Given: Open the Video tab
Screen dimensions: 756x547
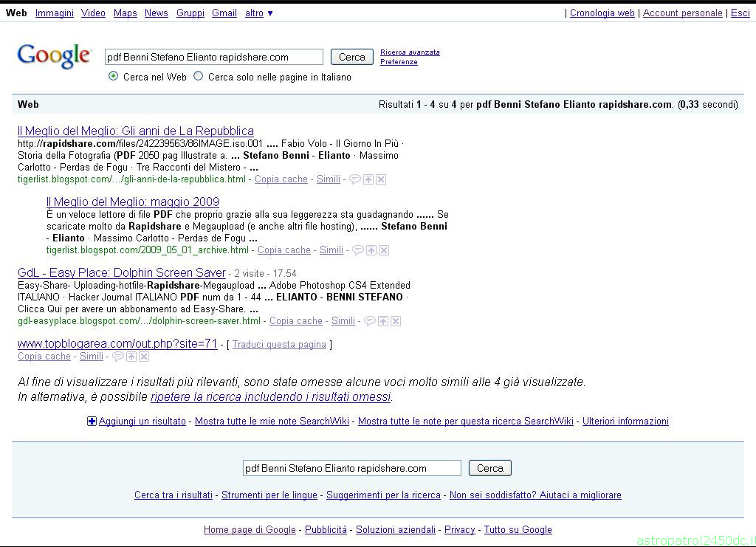Looking at the screenshot, I should coord(93,13).
